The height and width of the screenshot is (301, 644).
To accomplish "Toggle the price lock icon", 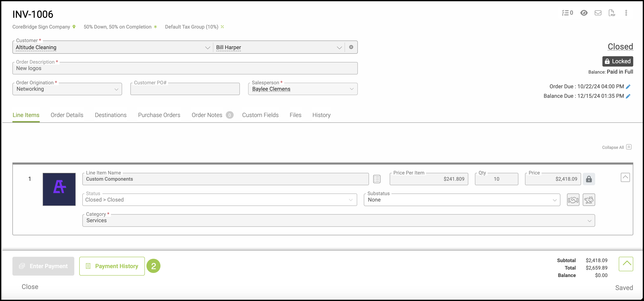I will coord(589,179).
